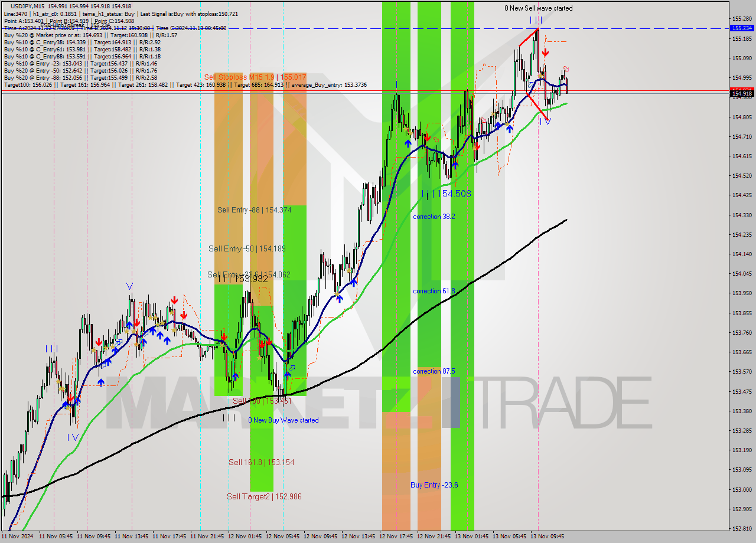Click the 'Sell Entry -88 | 154.374' label
This screenshot has height=543, width=756.
(x=254, y=210)
